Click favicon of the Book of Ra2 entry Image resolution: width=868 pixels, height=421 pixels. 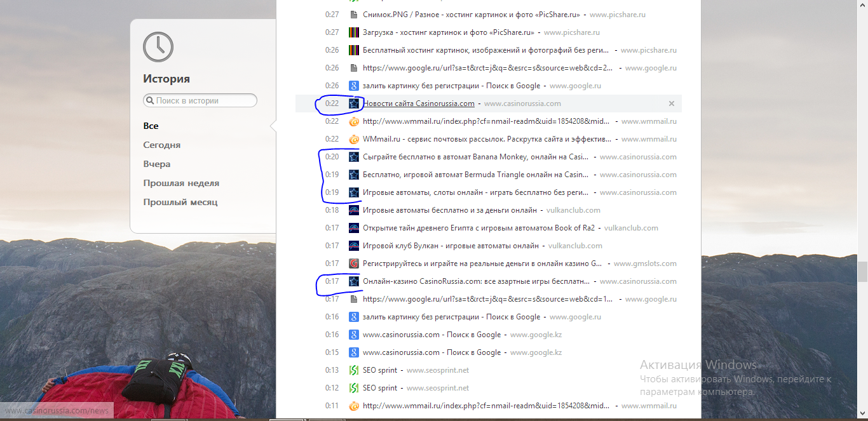[354, 228]
